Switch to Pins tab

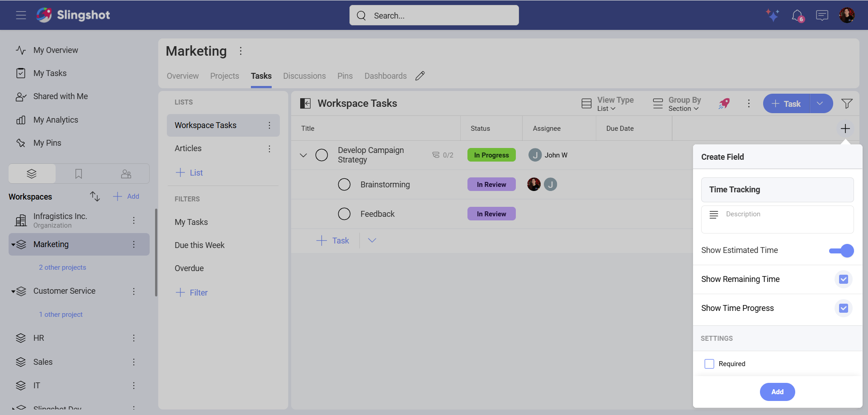(x=345, y=76)
